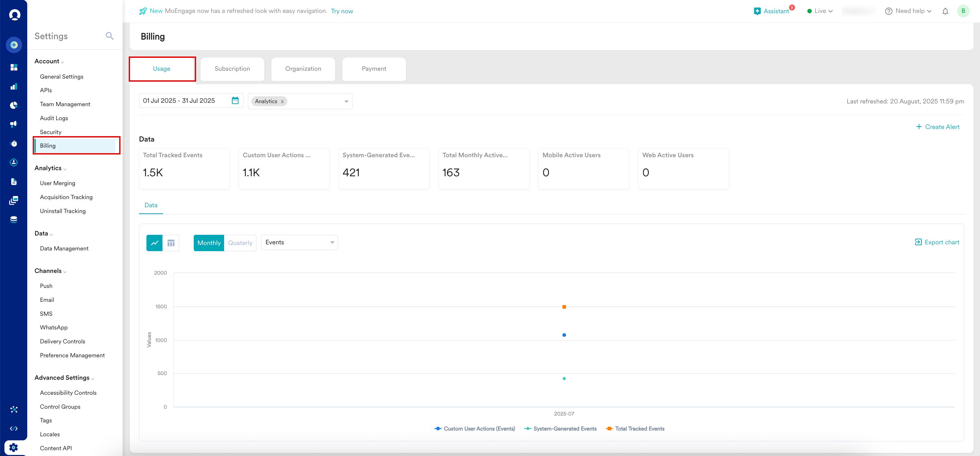Viewport: 980px width, 456px height.
Task: Open the gear settings icon at sidebar bottom
Action: (14, 447)
